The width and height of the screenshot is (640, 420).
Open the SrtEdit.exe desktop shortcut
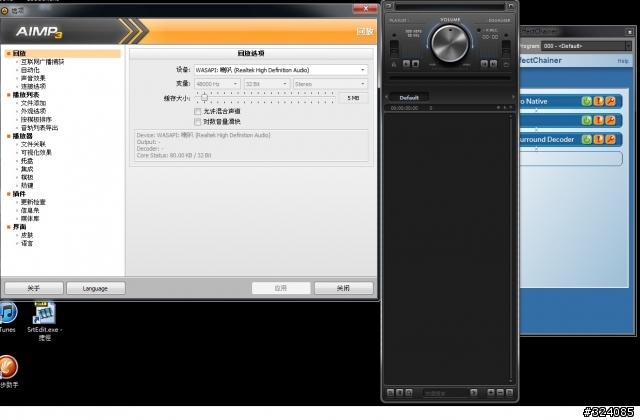[x=44, y=321]
